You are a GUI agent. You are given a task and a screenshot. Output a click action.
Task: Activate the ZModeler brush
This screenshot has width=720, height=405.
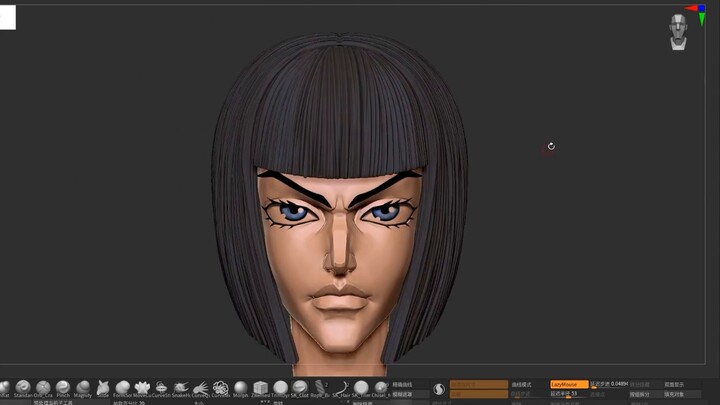point(261,388)
